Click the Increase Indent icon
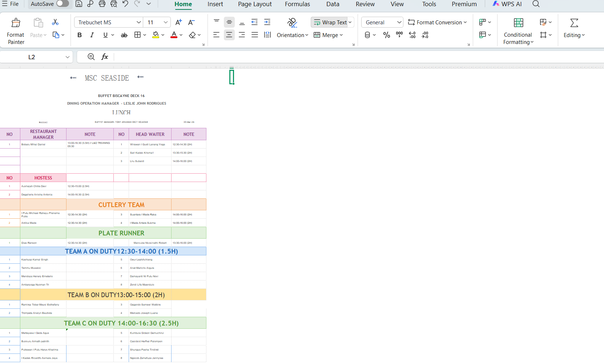This screenshot has width=604, height=364. point(267,22)
